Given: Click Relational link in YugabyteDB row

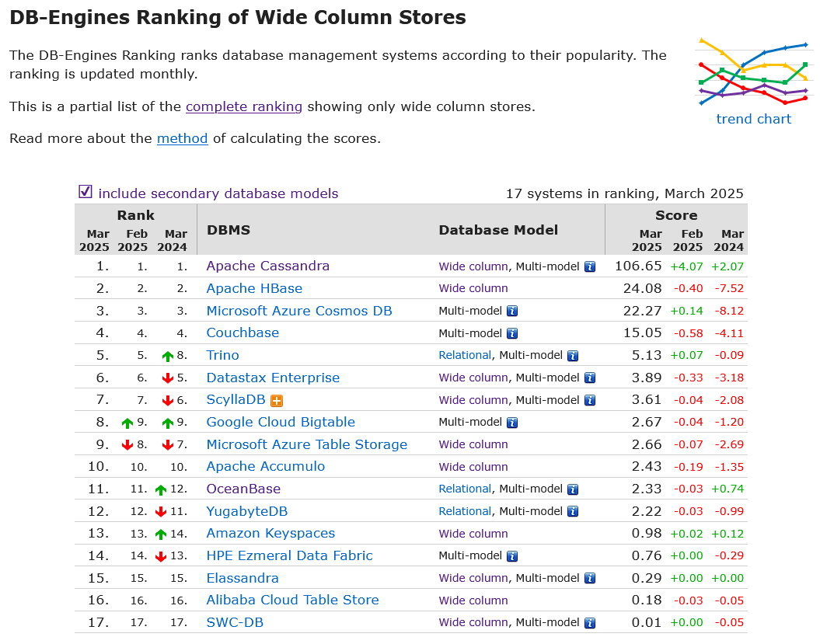Looking at the screenshot, I should (x=465, y=512).
